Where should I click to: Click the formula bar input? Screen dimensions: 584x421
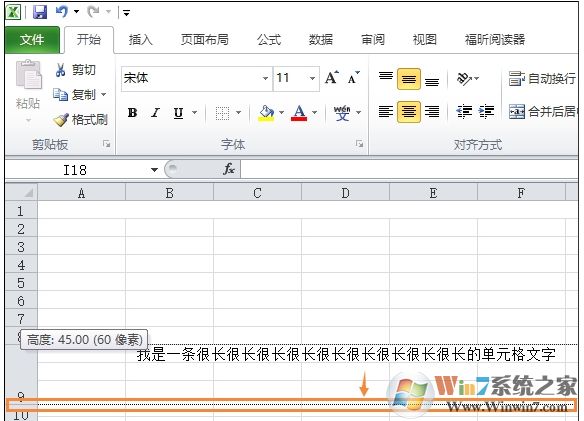click(409, 170)
